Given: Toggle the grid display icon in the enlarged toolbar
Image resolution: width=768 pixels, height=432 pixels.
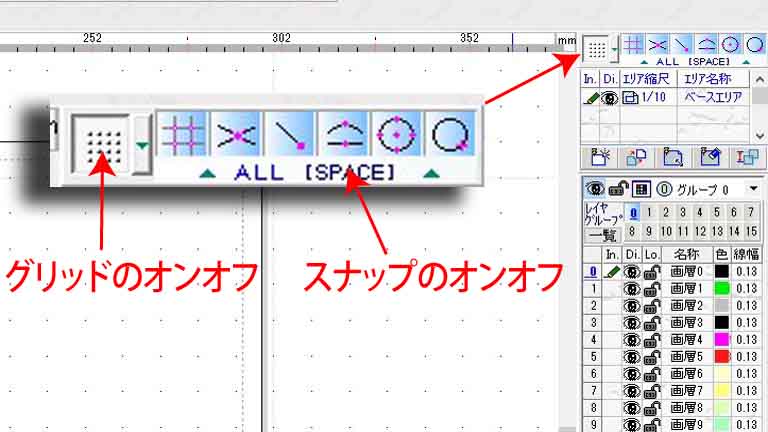Looking at the screenshot, I should pyautogui.click(x=101, y=144).
